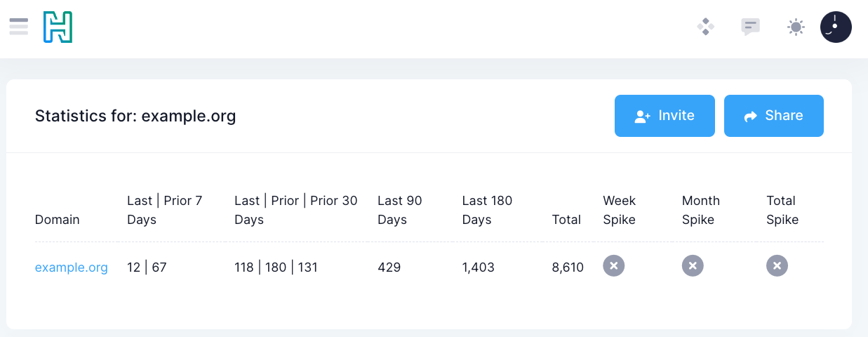Screen dimensions: 868x337
Task: Toggle light theme with sun icon
Action: click(x=795, y=27)
